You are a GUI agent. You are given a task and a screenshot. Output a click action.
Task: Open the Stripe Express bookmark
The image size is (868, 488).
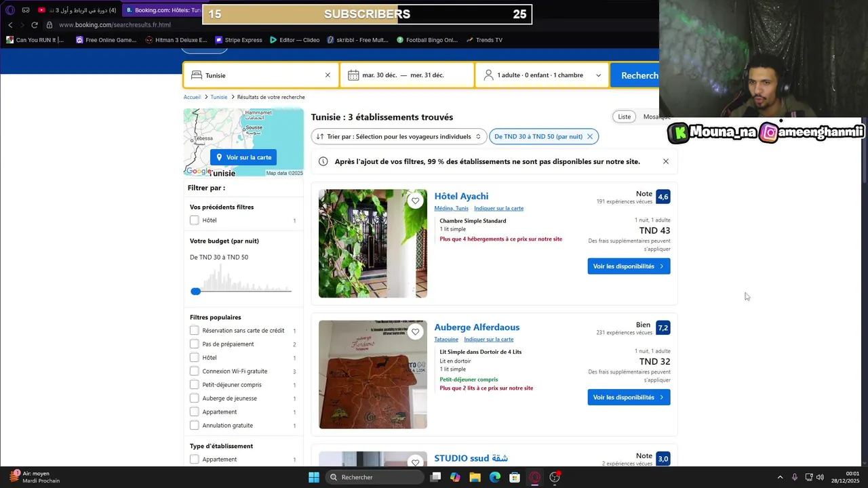239,40
